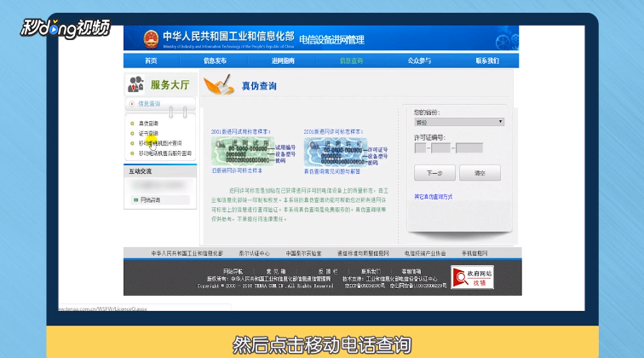
Task: Open 移动电话机售后服务查询 sidebar link
Action: [165, 153]
